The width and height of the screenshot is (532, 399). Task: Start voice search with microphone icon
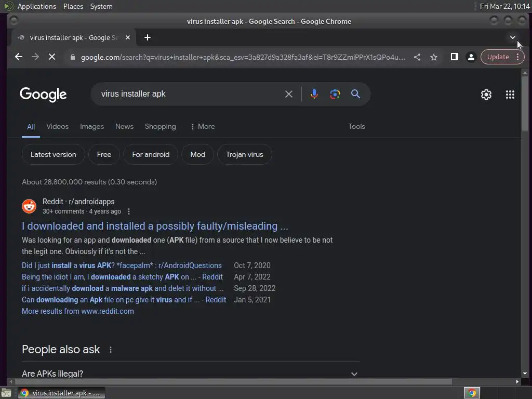coord(314,94)
